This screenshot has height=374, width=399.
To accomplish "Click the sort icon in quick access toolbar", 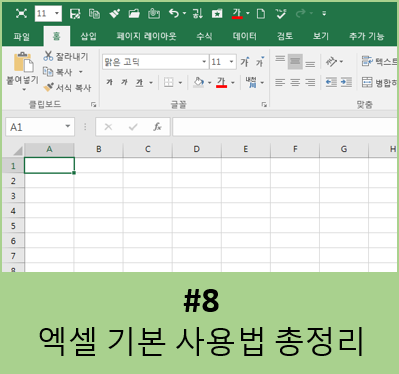I will click(197, 14).
